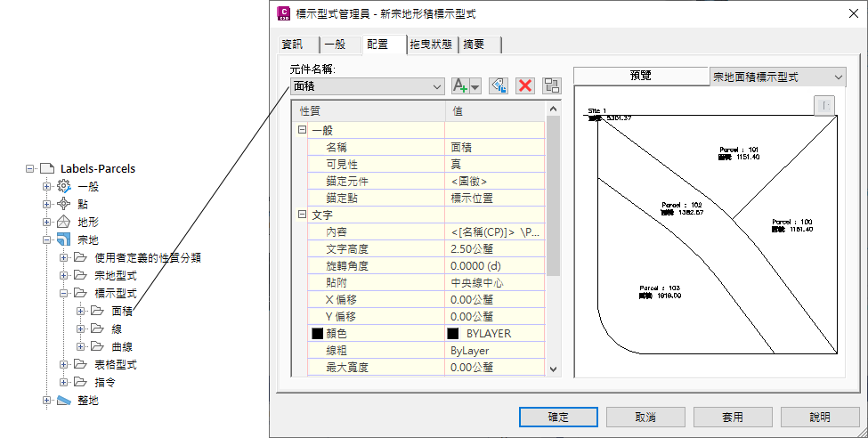The image size is (868, 438).
Task: Open the 摘要 tab
Action: (480, 45)
